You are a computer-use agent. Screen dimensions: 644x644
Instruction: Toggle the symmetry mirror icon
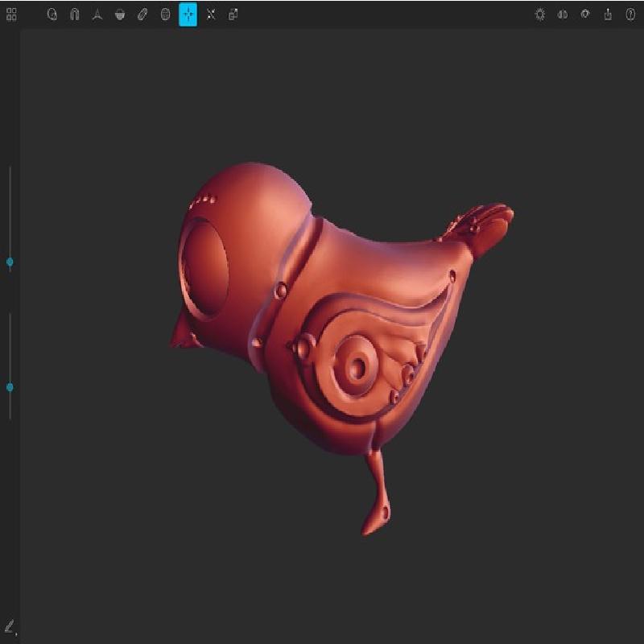coord(563,14)
